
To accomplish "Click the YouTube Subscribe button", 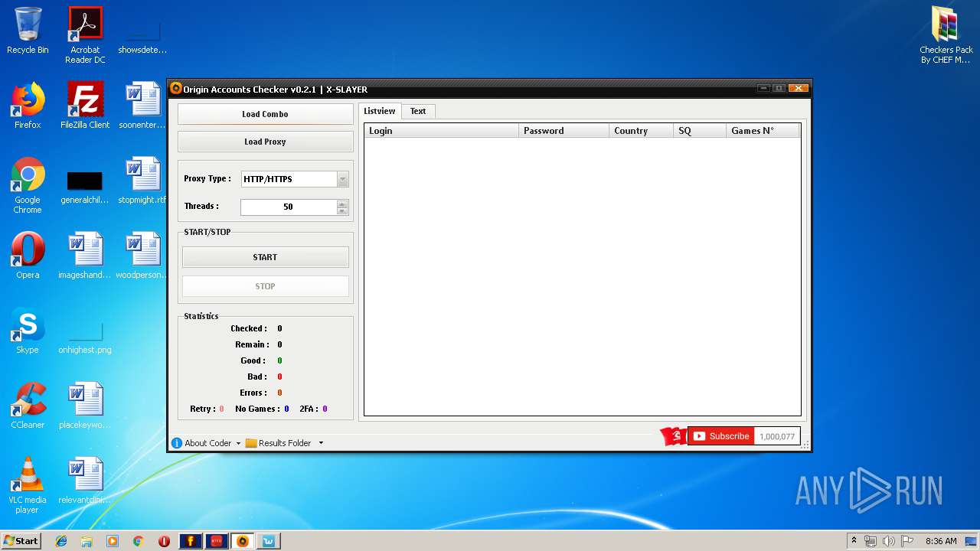I will [x=721, y=436].
